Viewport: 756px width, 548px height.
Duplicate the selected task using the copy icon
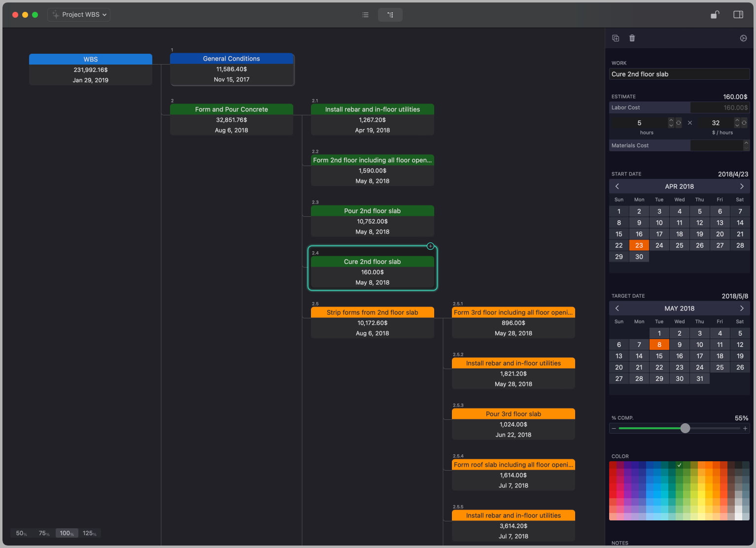point(615,38)
